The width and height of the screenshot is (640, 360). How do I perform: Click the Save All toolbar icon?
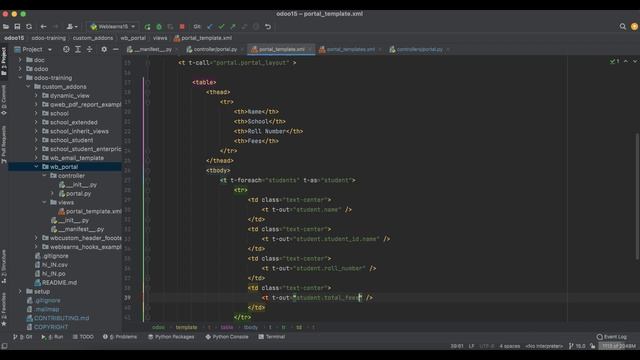tap(17, 27)
